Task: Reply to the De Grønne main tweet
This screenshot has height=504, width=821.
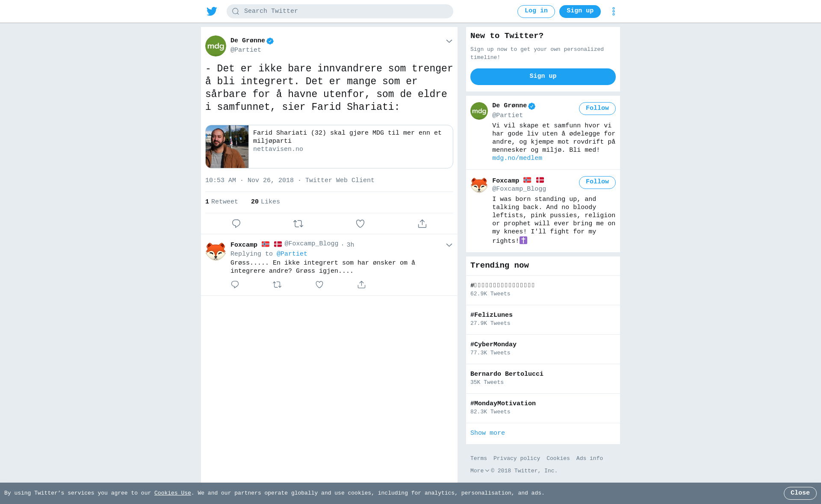Action: point(236,224)
